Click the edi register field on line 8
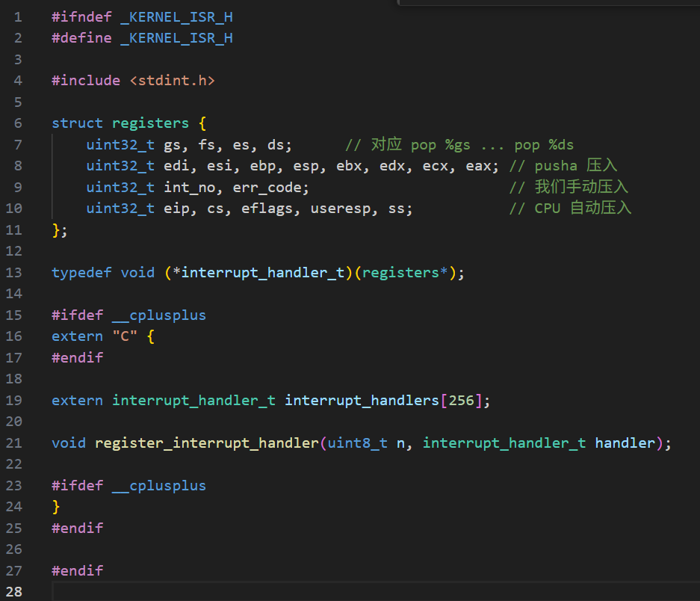The height and width of the screenshot is (601, 700). 176,166
